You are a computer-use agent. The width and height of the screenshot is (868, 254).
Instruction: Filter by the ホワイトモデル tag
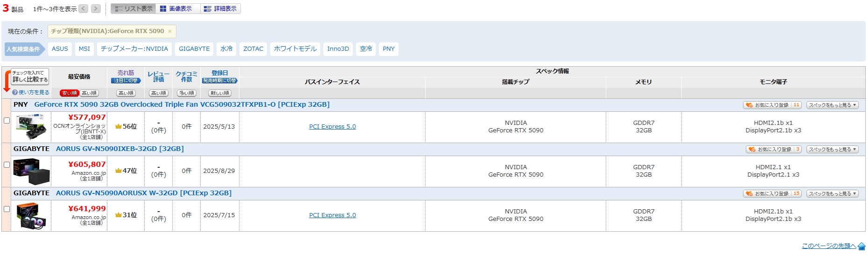click(x=295, y=49)
